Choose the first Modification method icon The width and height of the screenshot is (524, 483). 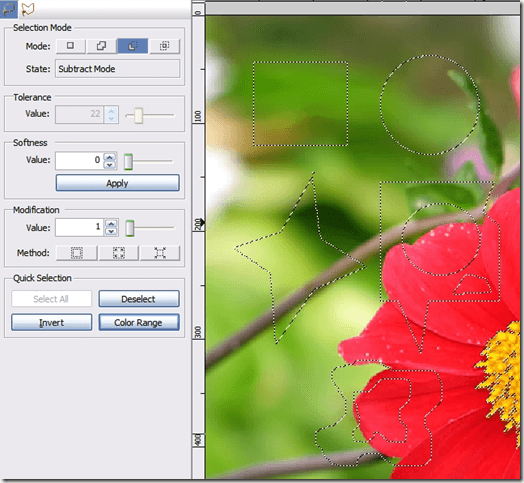tap(77, 253)
